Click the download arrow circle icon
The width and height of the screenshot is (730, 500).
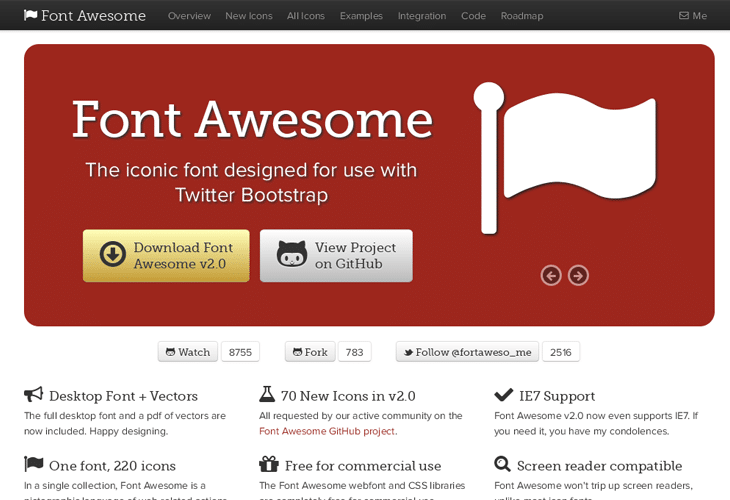point(113,254)
